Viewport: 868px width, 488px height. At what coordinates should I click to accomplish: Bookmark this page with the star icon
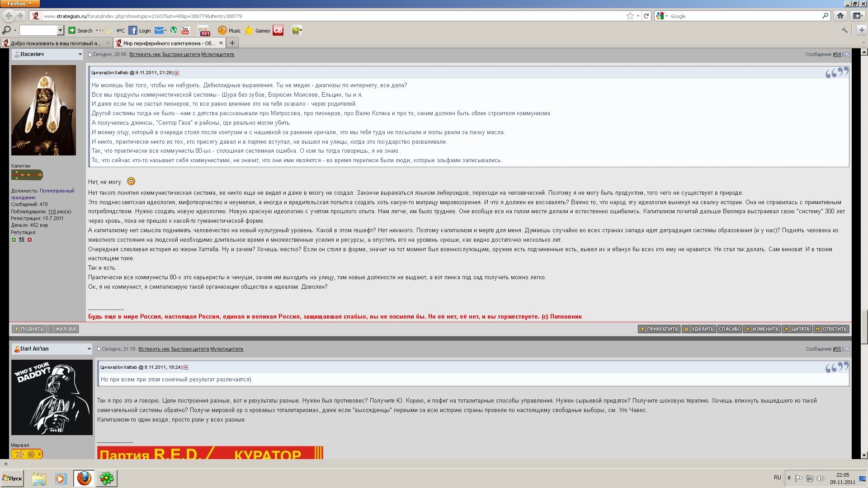(630, 16)
